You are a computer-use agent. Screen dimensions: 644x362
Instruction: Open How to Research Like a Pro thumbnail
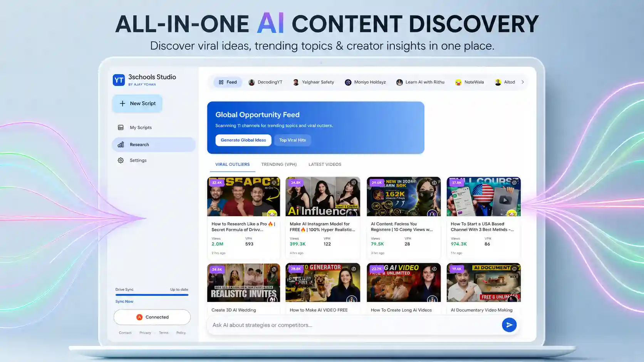coord(243,197)
